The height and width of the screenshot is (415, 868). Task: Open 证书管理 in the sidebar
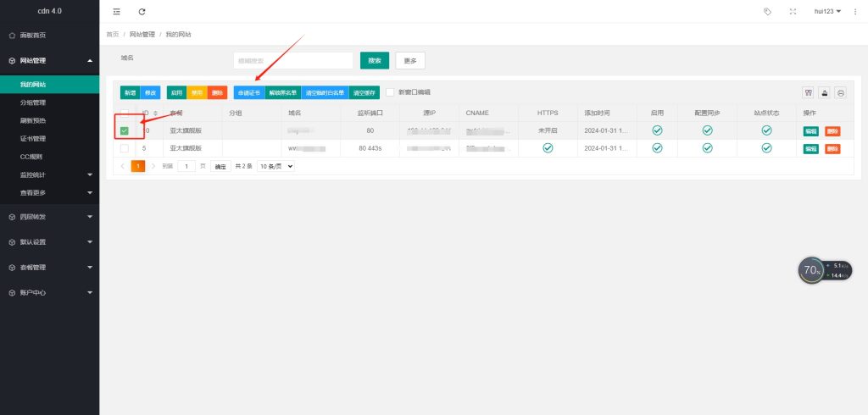coord(32,138)
